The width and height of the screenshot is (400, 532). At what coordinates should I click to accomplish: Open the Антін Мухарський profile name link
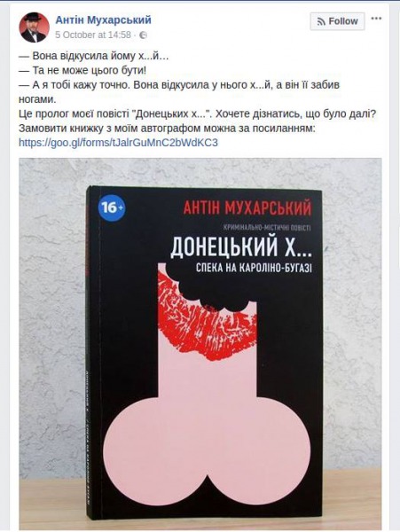[x=103, y=20]
